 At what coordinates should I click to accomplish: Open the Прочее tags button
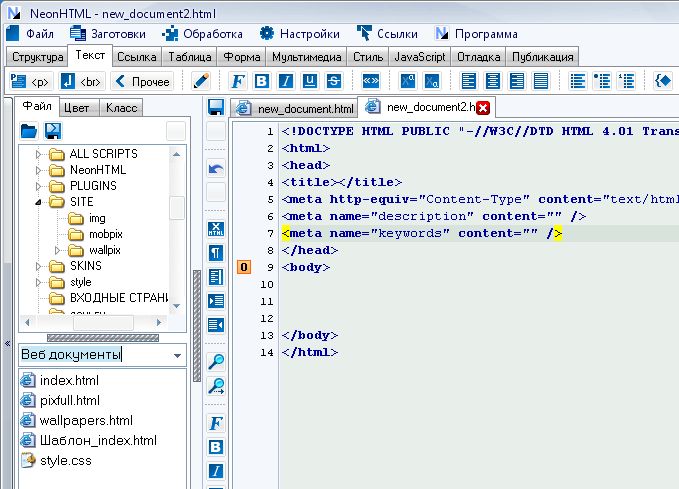[142, 81]
